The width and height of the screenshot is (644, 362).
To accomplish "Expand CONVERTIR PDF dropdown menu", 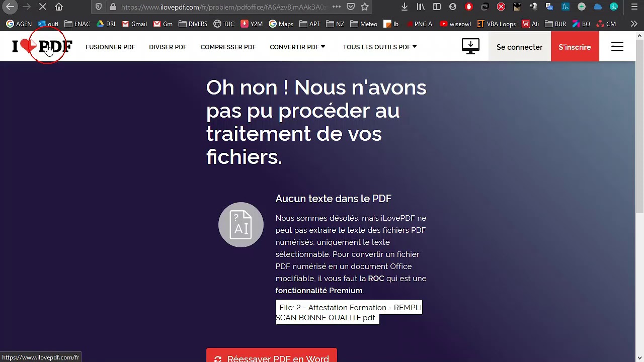I will (297, 47).
